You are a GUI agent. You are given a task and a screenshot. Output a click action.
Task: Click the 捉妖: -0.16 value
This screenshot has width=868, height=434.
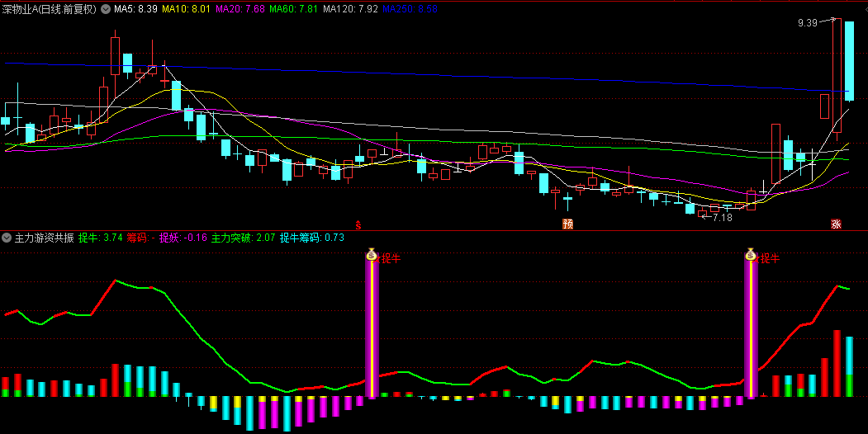coord(183,238)
